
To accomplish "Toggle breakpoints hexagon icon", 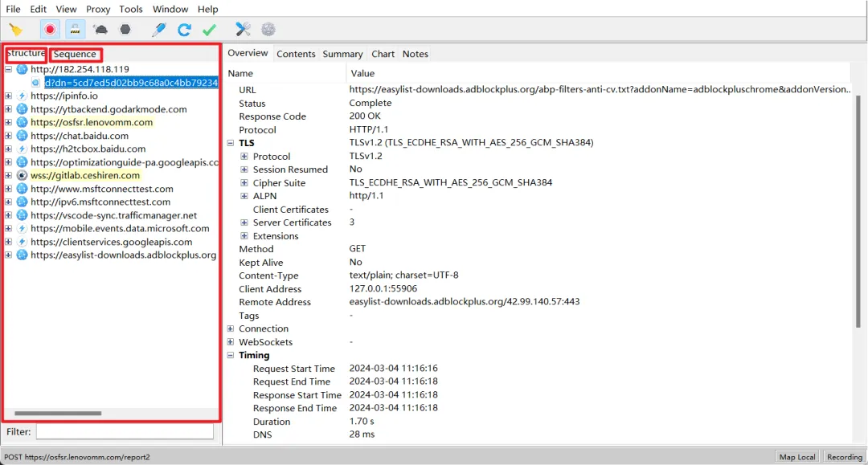I will pos(125,29).
